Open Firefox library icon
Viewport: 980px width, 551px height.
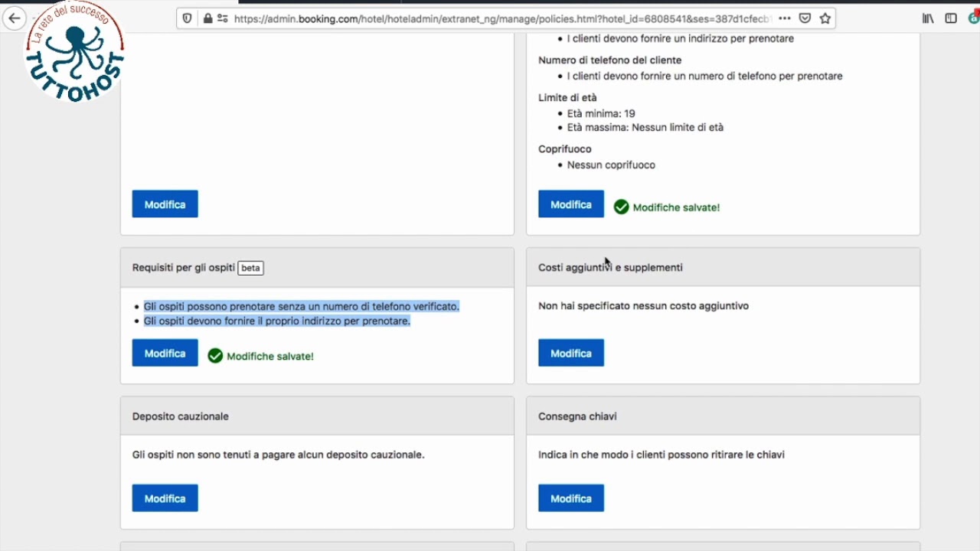pyautogui.click(x=928, y=18)
